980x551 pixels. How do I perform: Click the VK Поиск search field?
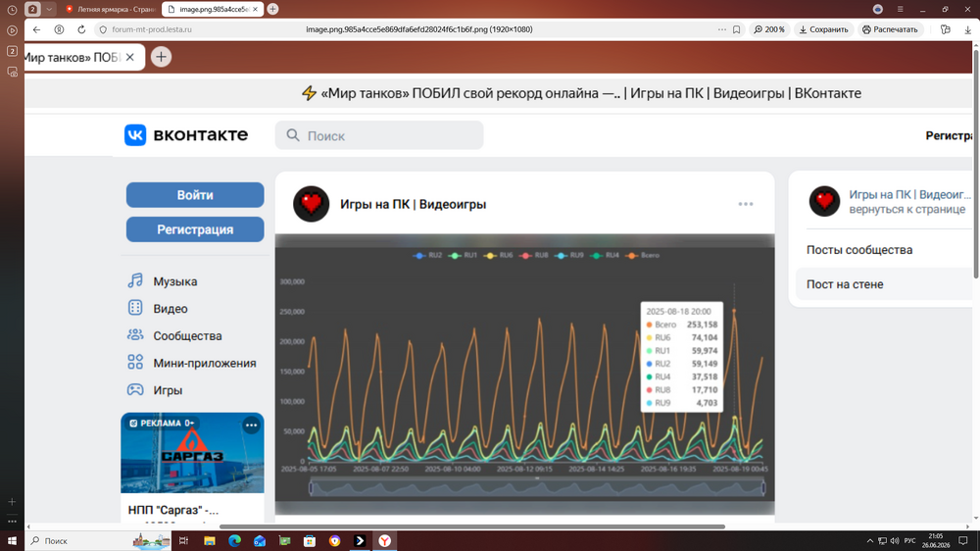378,135
